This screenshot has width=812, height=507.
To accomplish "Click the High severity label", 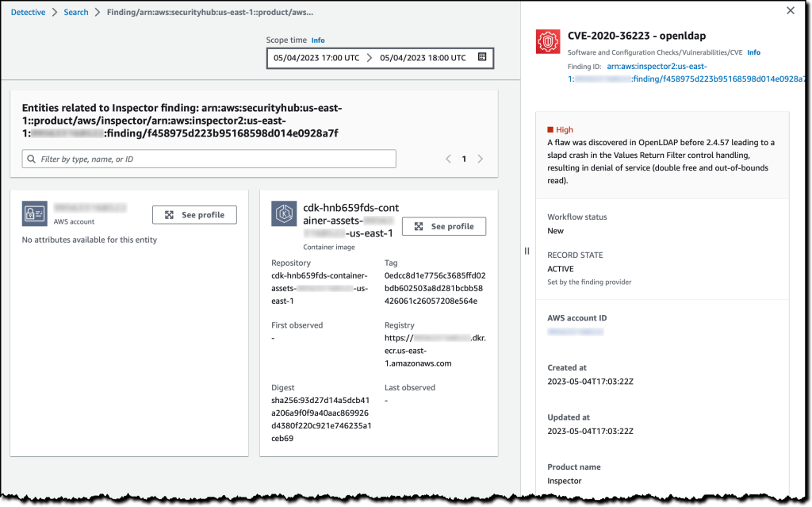I will click(x=561, y=129).
